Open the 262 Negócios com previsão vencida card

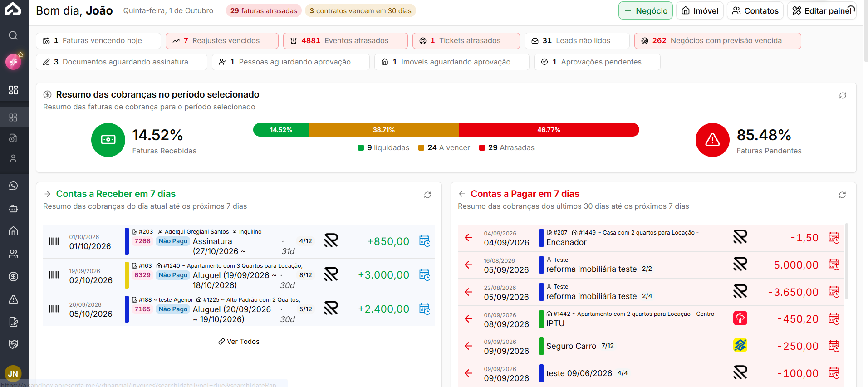point(718,41)
